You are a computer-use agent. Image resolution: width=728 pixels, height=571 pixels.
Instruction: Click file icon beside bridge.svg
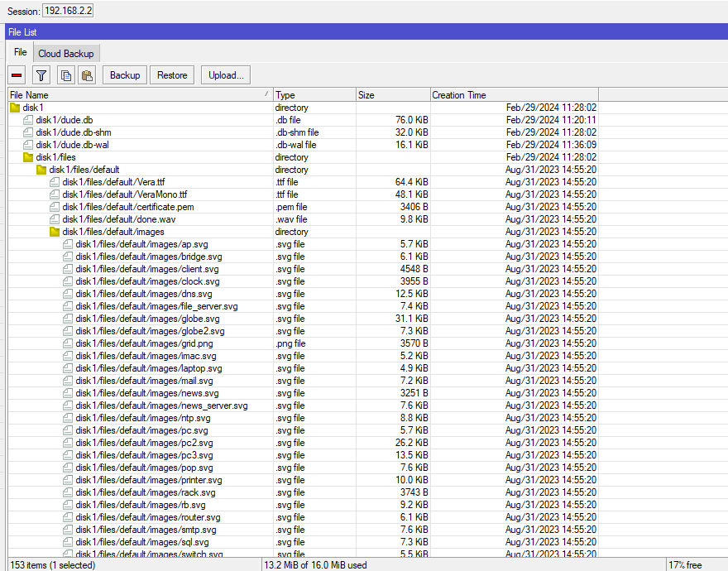point(68,257)
